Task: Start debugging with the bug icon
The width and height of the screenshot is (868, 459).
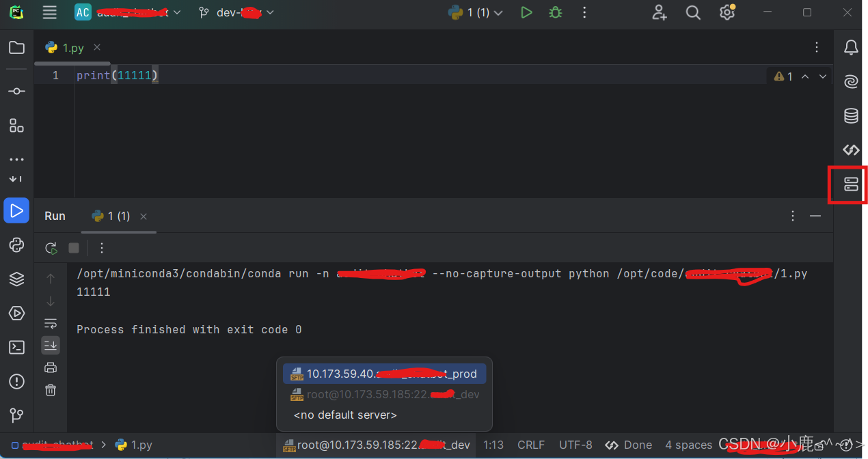Action: tap(555, 12)
